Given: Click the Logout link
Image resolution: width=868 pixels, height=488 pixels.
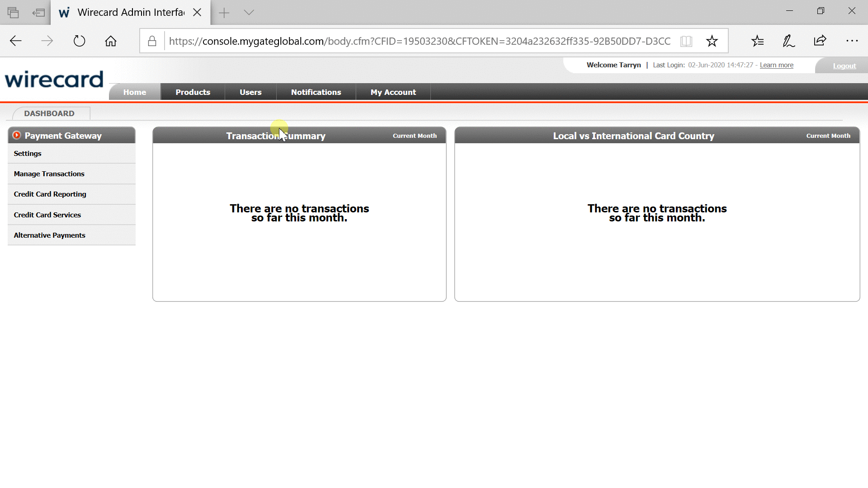Looking at the screenshot, I should coord(844,66).
